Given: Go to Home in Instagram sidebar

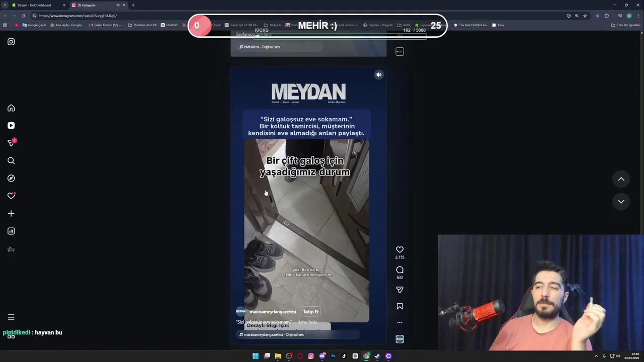Looking at the screenshot, I should [11, 108].
